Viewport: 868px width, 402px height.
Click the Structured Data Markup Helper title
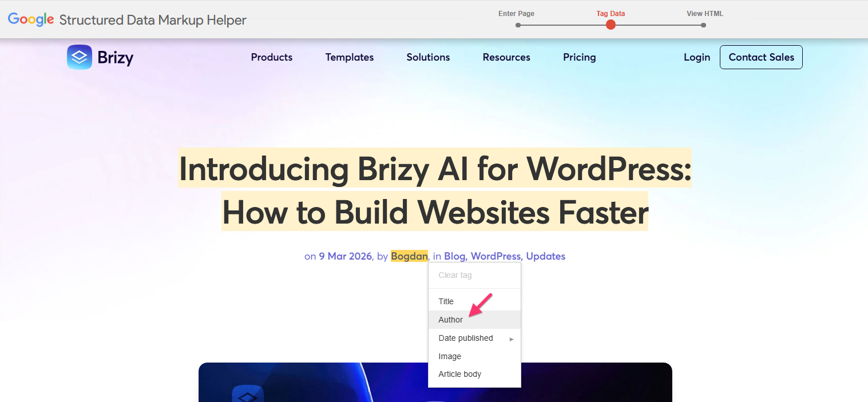[153, 20]
